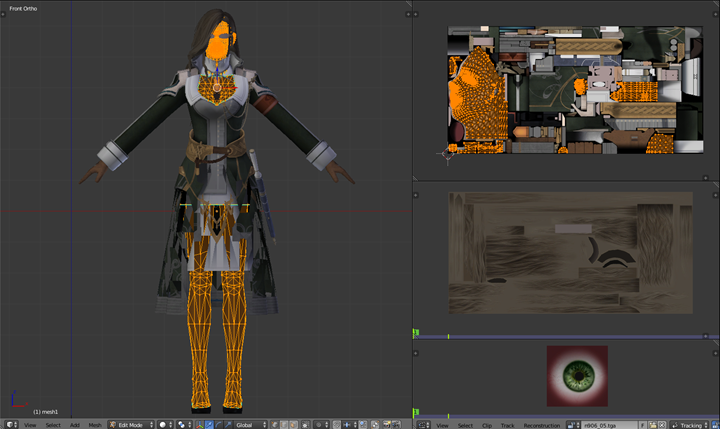
Task: Toggle the 3D manipulator widget
Action: tap(198, 424)
